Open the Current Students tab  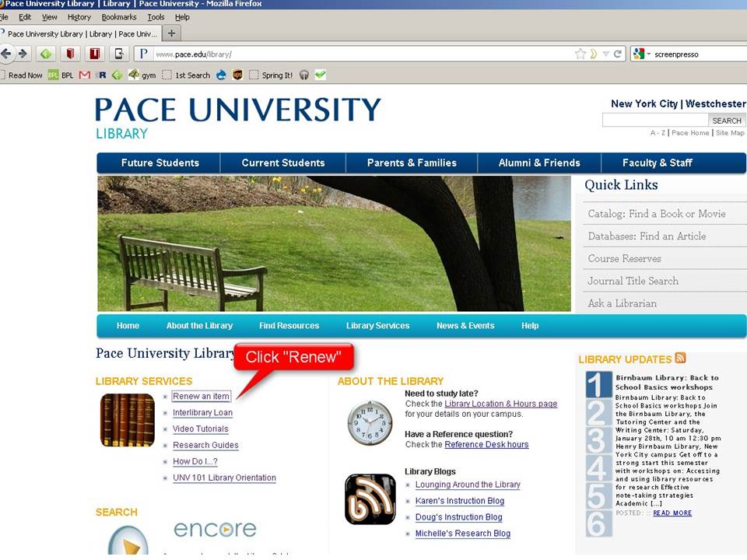point(283,163)
